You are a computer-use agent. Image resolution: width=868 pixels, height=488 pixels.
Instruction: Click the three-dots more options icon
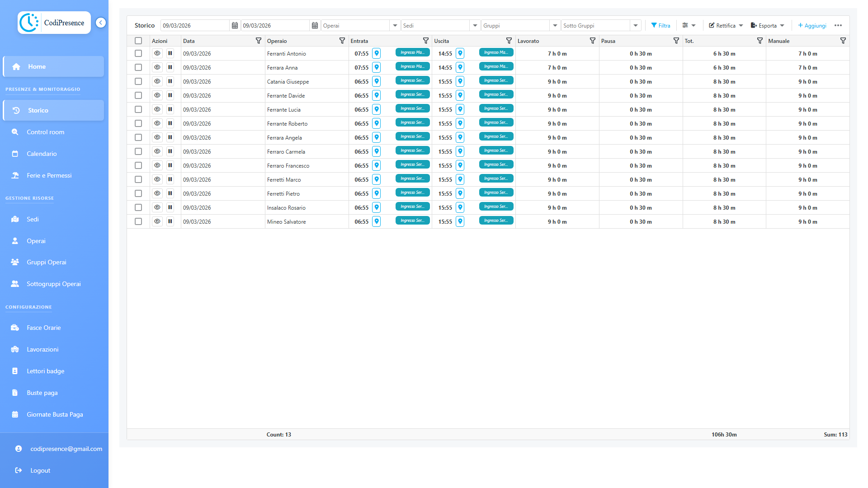838,25
